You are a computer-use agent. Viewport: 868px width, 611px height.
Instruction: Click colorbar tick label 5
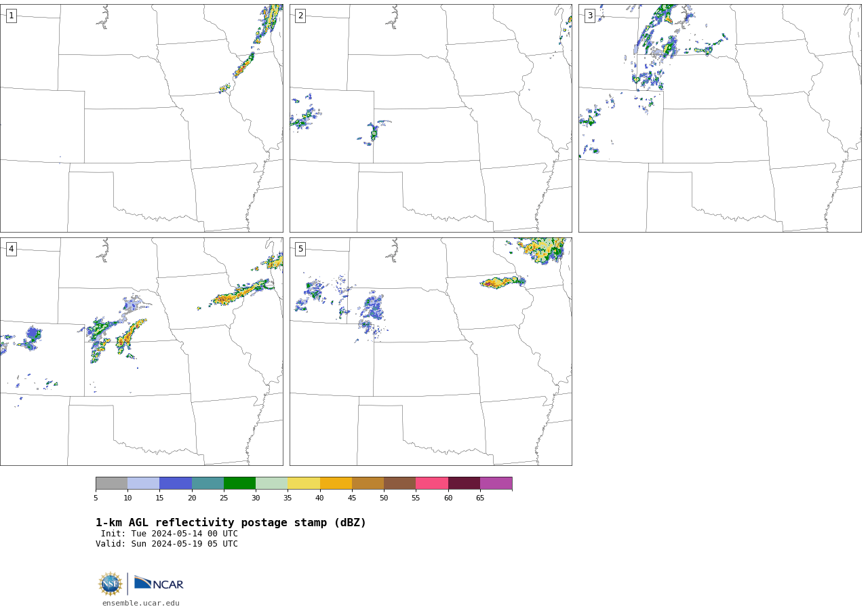click(x=96, y=498)
